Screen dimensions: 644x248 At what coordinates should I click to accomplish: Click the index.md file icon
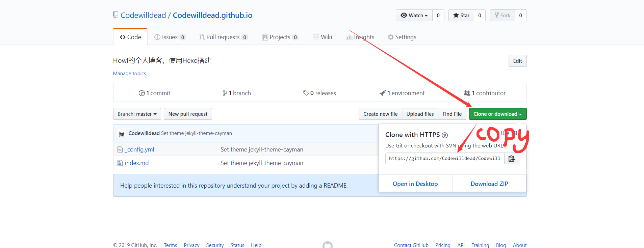click(120, 163)
